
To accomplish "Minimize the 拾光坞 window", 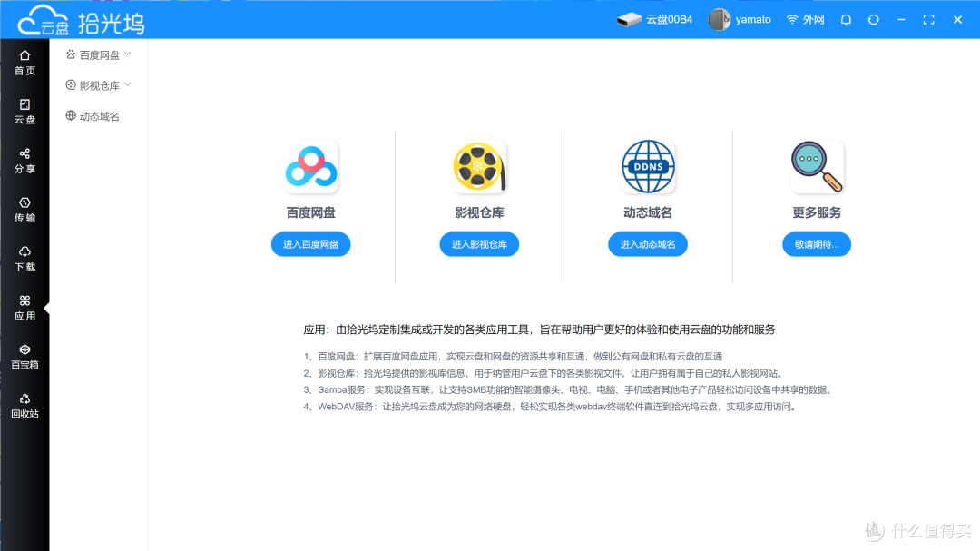I will click(901, 19).
